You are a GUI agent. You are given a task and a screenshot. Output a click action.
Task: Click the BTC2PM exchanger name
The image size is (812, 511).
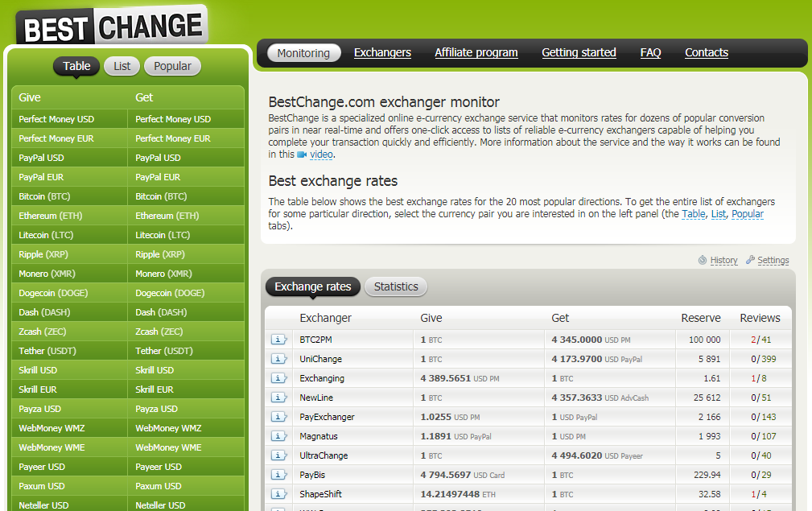click(x=315, y=340)
